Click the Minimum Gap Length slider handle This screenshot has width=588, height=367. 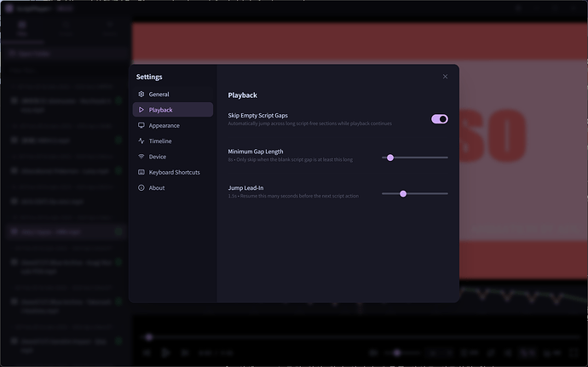pos(390,158)
